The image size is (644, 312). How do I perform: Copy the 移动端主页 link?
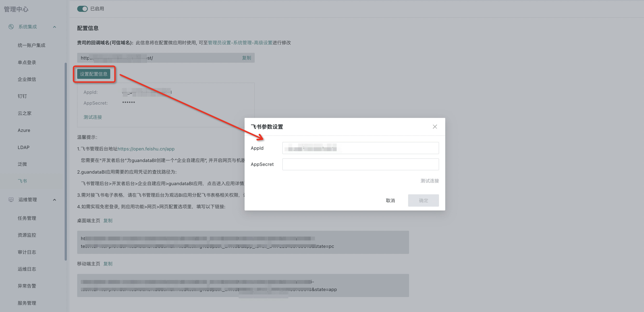tap(108, 264)
